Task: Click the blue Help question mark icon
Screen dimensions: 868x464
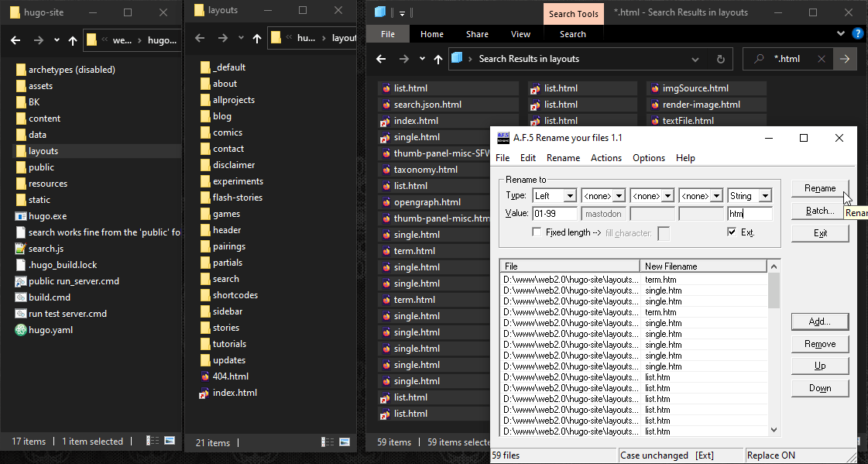Action: click(857, 34)
